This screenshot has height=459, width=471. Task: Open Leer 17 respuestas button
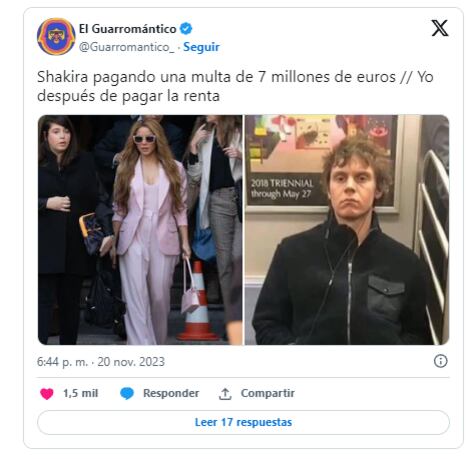coord(243,422)
